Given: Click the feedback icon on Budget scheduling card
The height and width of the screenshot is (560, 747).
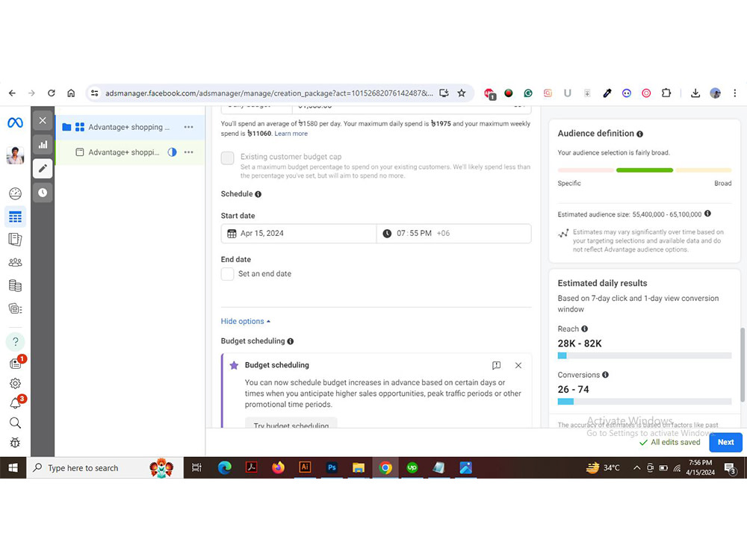Looking at the screenshot, I should (497, 366).
